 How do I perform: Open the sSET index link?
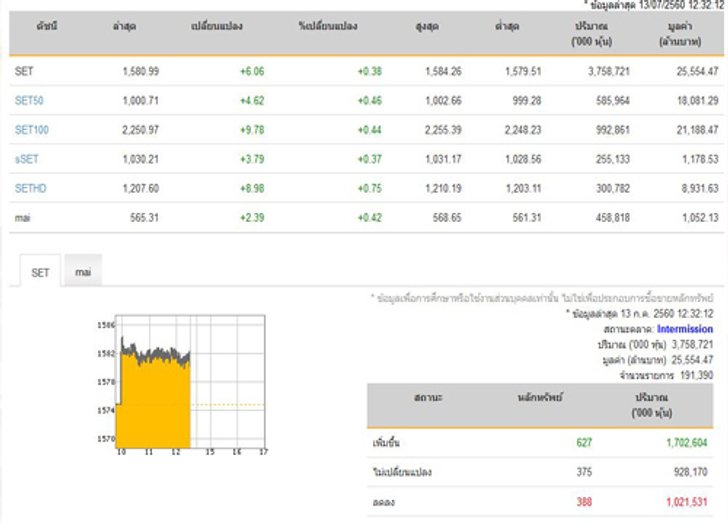26,159
